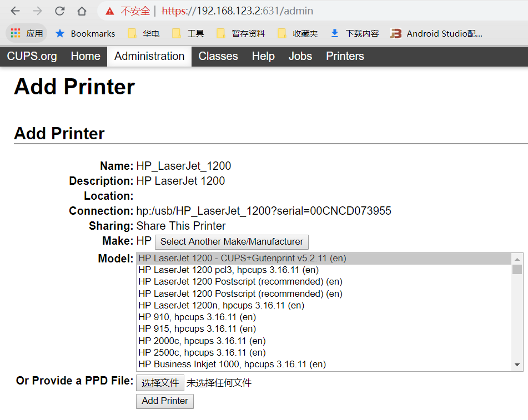Select second HP LaserJet 1200 Postscript (recommended) entry

324,294
